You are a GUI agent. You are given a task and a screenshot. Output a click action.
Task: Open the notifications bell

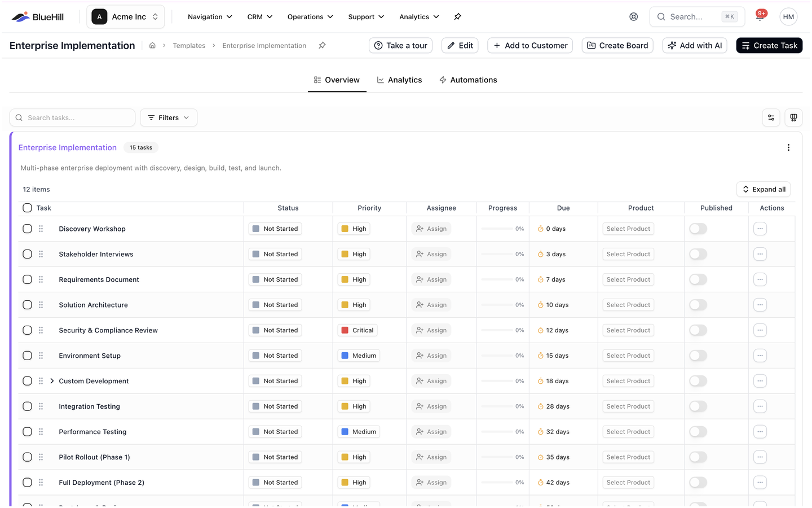coord(760,16)
